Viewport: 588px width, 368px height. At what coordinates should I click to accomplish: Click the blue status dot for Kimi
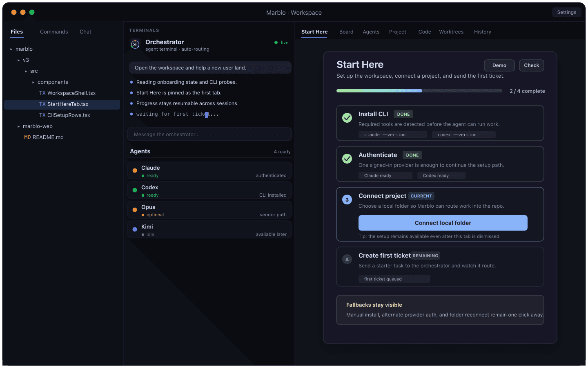(135, 229)
